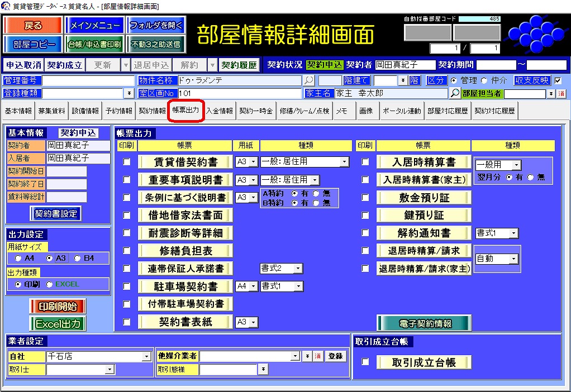
Task: Expand the 自社 dropdown showing 千石店
Action: pos(147,356)
